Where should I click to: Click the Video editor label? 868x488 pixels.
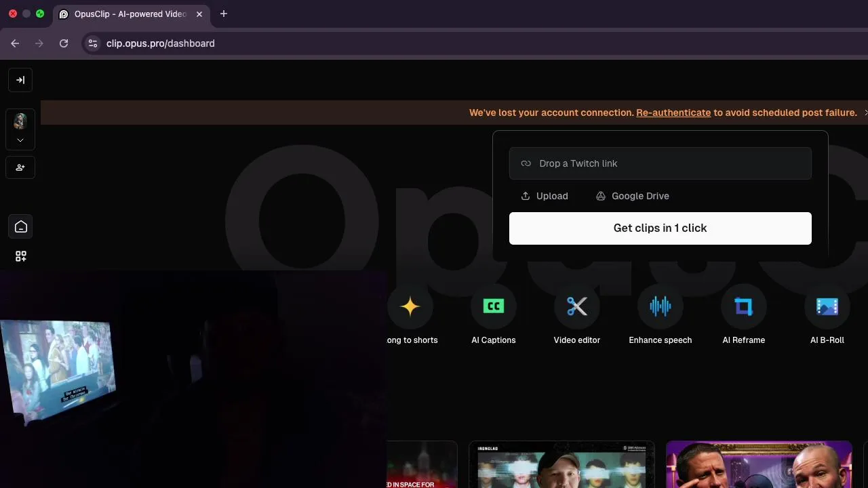click(x=577, y=340)
